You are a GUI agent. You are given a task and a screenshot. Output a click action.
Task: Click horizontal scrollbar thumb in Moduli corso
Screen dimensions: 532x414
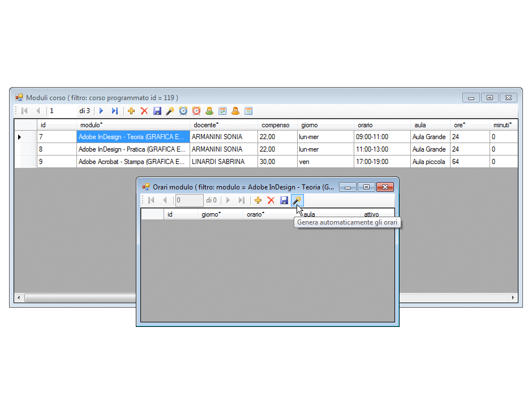coord(80,297)
